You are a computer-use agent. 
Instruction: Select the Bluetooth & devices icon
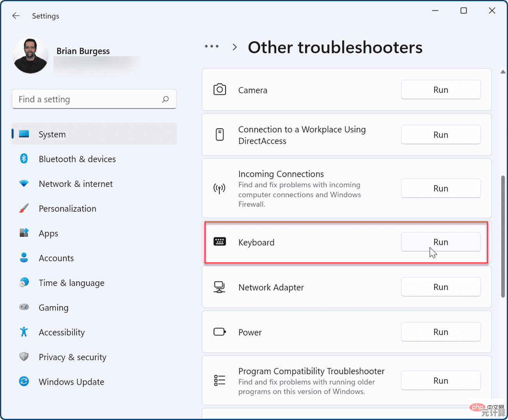click(x=24, y=159)
